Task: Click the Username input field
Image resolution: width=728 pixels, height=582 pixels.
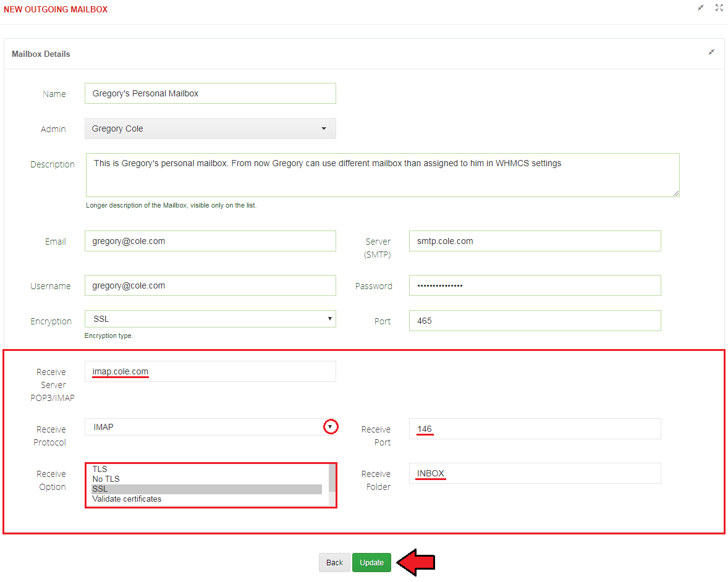Action: [210, 285]
